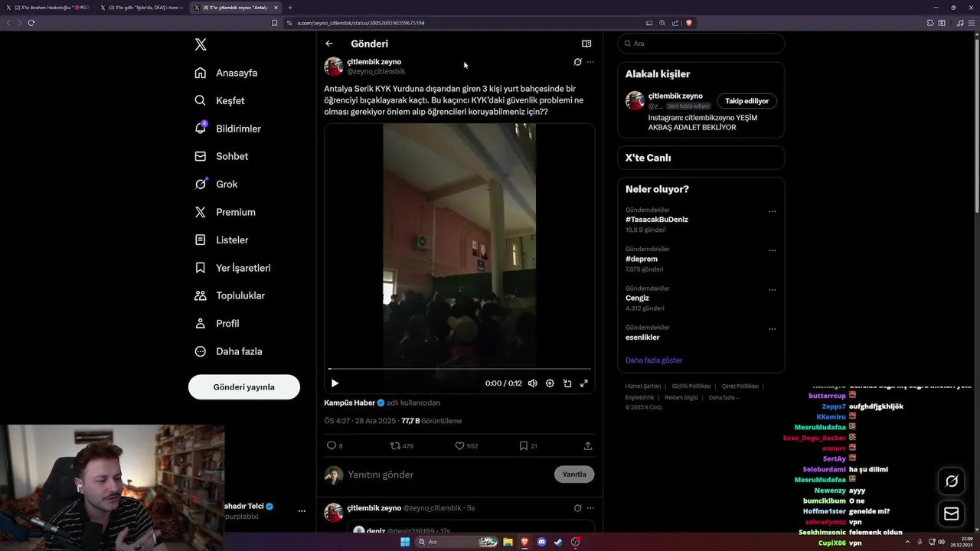
Task: Open Profil page
Action: pos(217,324)
